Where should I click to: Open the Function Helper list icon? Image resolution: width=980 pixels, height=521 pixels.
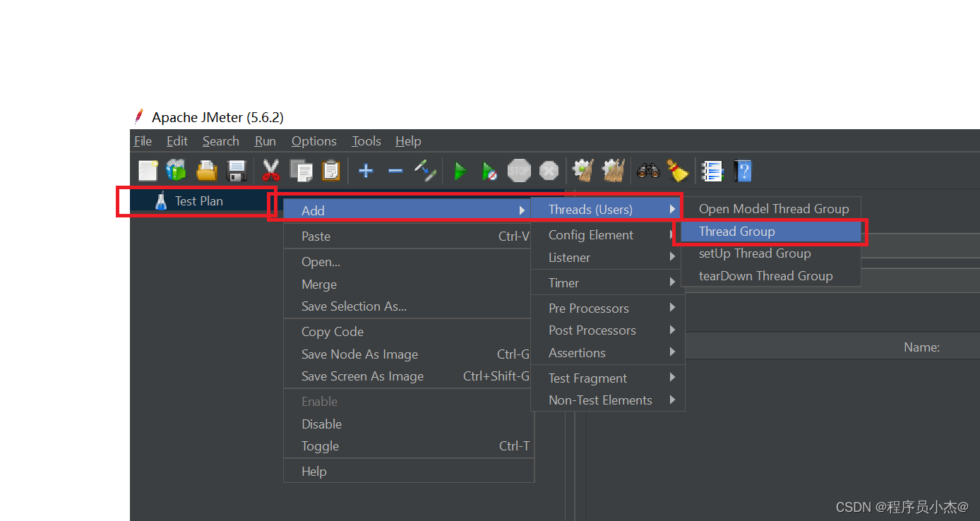coord(712,171)
